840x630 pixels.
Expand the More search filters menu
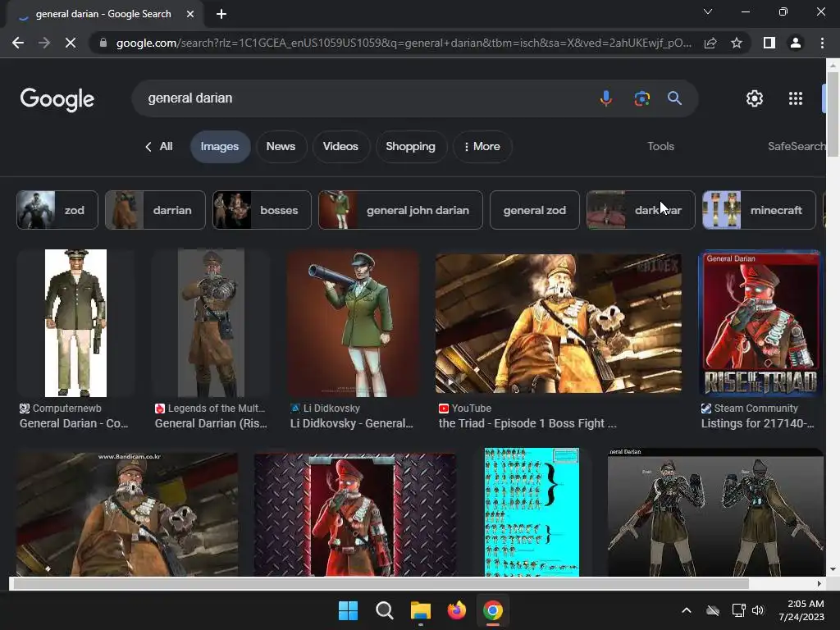(x=482, y=146)
